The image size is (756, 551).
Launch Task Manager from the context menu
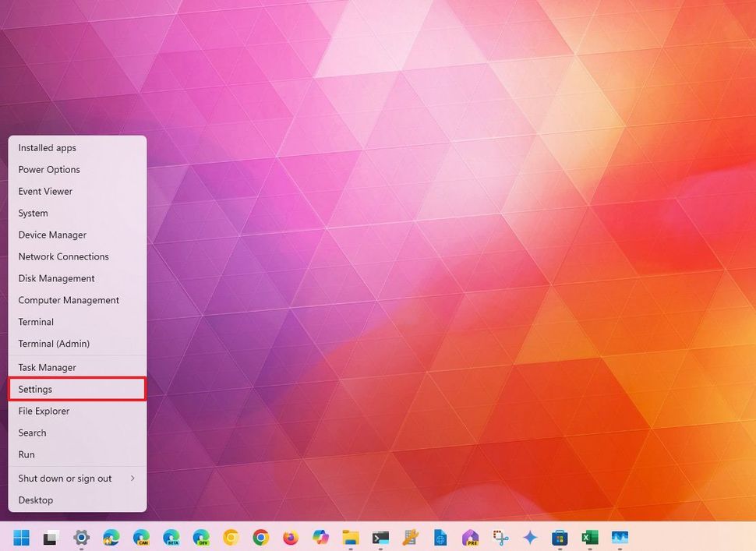47,367
